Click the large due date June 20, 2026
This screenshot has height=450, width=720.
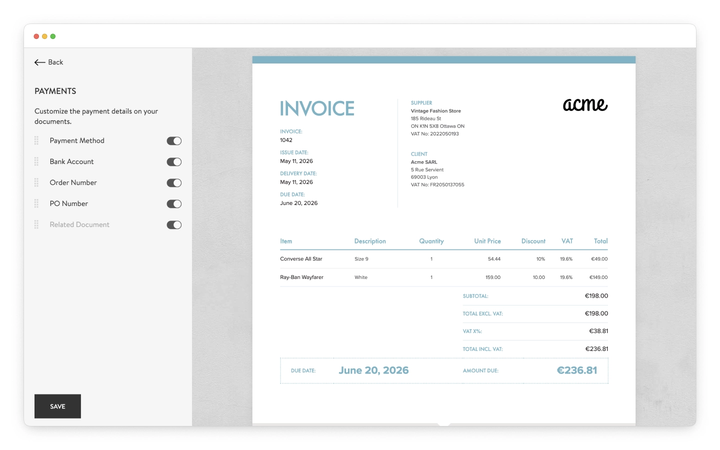(373, 371)
